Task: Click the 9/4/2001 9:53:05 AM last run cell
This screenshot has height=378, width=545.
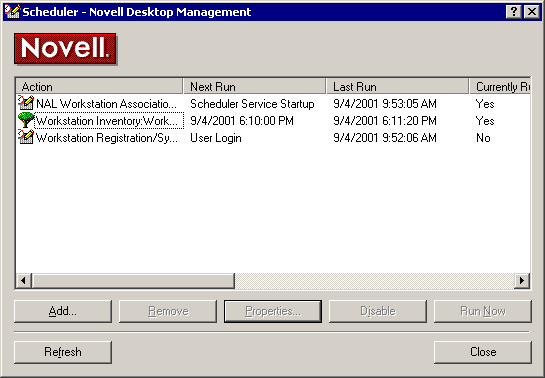Action: (x=385, y=104)
